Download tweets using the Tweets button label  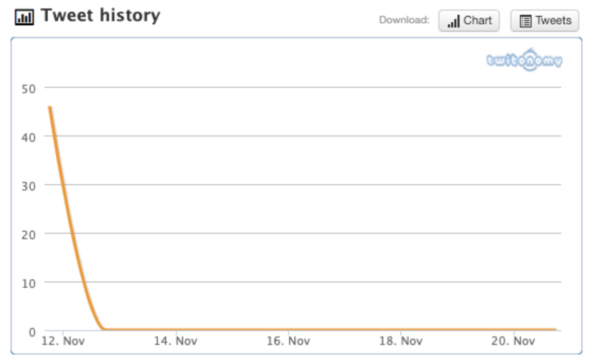pos(553,21)
